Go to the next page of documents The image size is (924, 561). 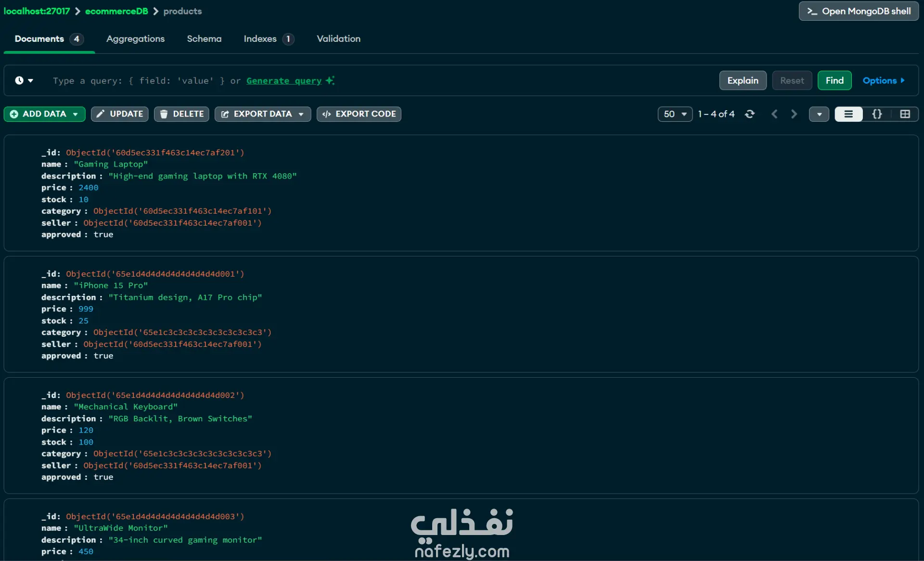[794, 114]
